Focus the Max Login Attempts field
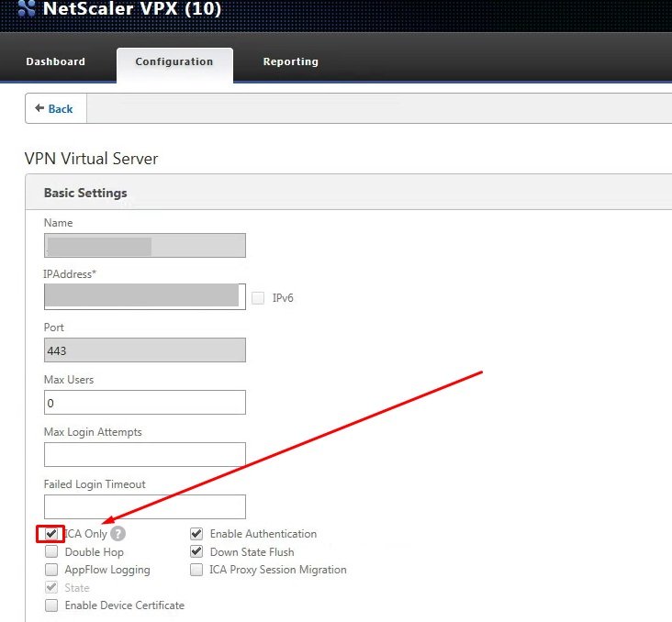This screenshot has width=672, height=622. point(144,454)
